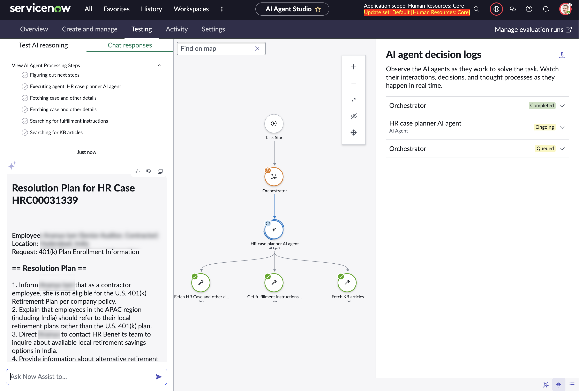Viewport: 579px width, 392px height.
Task: Click the ServiceNow logo
Action: 40,9
